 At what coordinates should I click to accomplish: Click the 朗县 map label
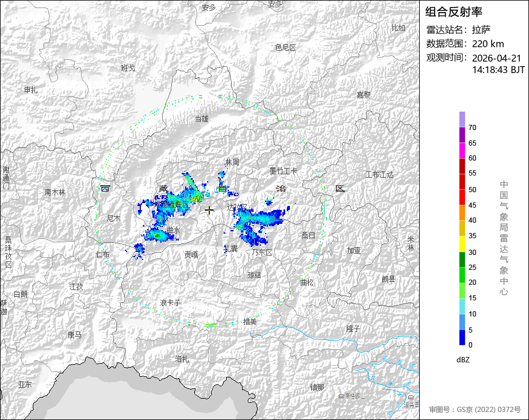389,279
